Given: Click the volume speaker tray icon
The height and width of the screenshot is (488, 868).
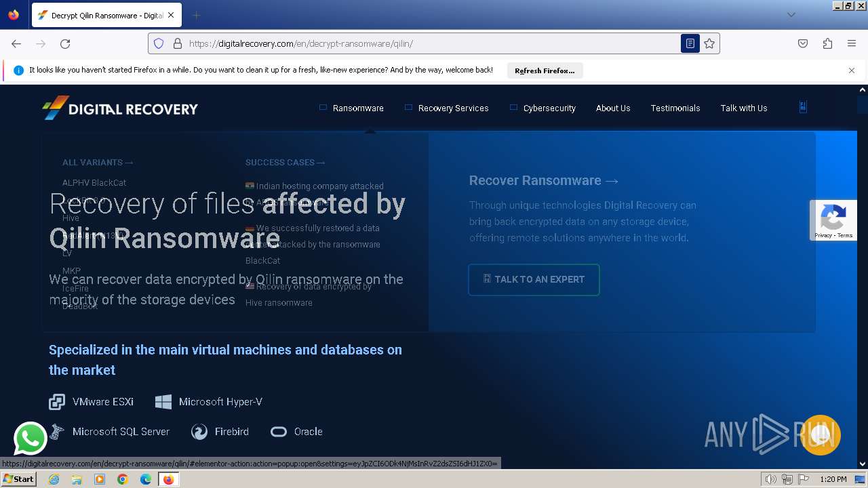Looking at the screenshot, I should coord(771,479).
